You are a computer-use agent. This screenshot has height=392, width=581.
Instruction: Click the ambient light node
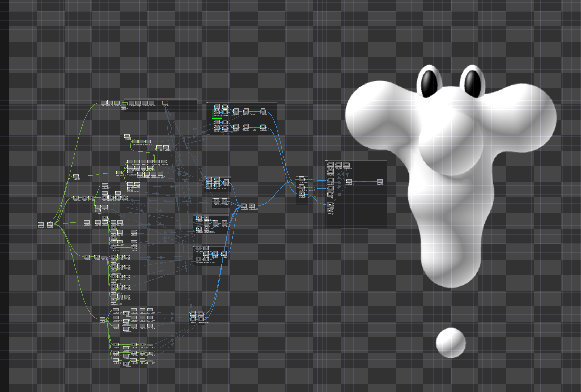346,165
